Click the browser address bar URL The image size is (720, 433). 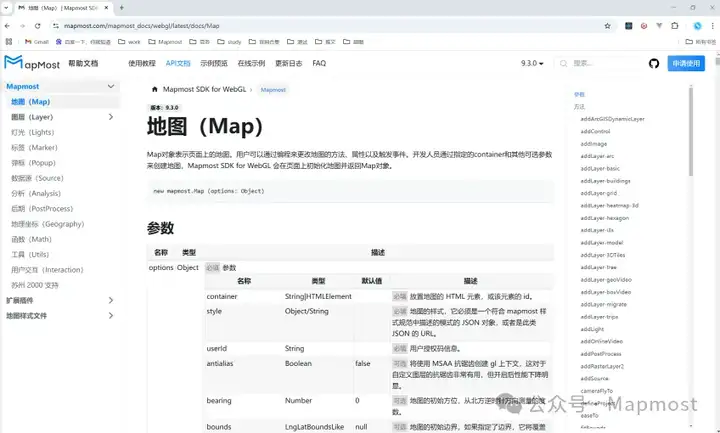[x=142, y=26]
